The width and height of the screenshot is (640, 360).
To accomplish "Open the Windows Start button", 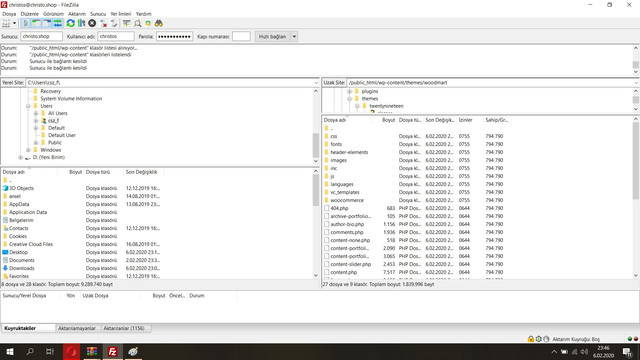I will pos(10,351).
